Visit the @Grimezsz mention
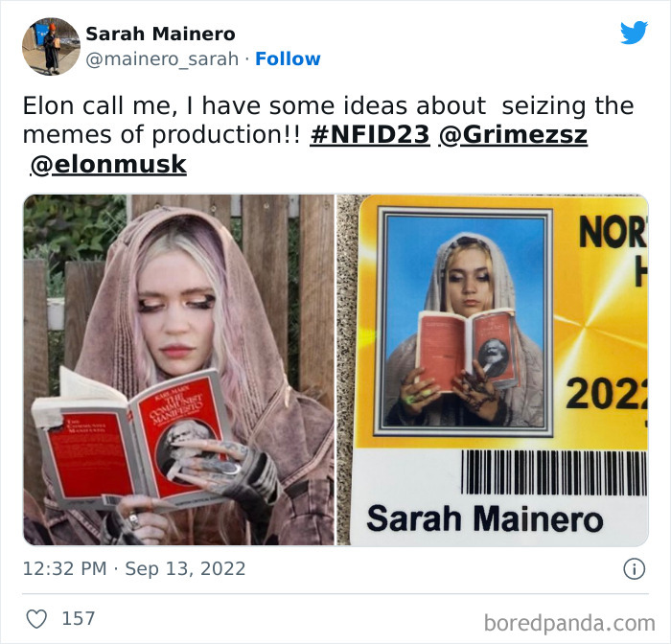The height and width of the screenshot is (644, 671). pyautogui.click(x=513, y=135)
